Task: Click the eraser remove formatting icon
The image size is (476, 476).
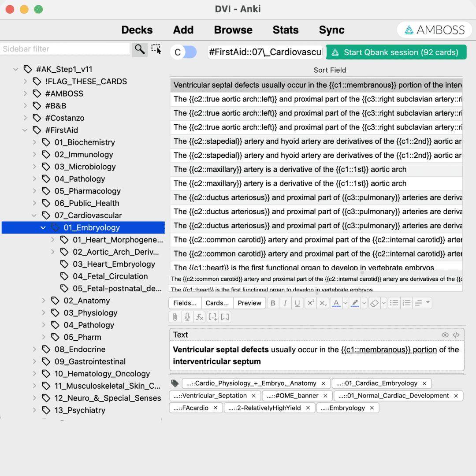Action: (375, 303)
